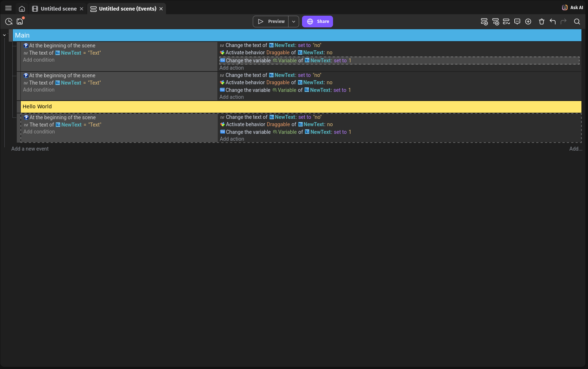Switch to the Untitled scene tab

58,9
